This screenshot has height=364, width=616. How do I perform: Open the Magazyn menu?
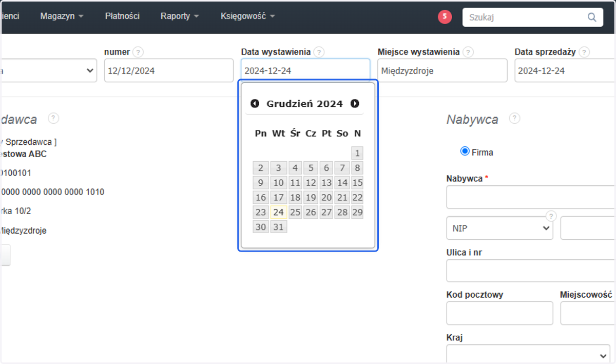pyautogui.click(x=62, y=16)
